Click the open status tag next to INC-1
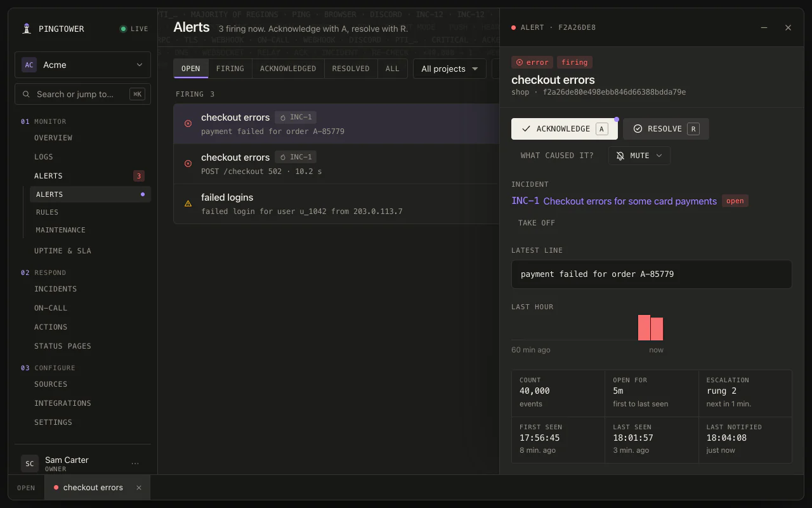The width and height of the screenshot is (812, 508). coord(735,201)
